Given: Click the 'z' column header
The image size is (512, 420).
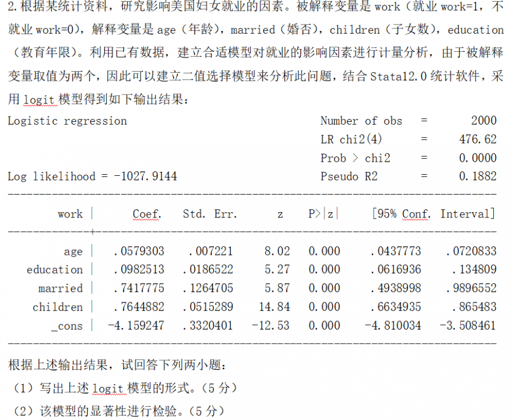Looking at the screenshot, I should click(x=280, y=215).
